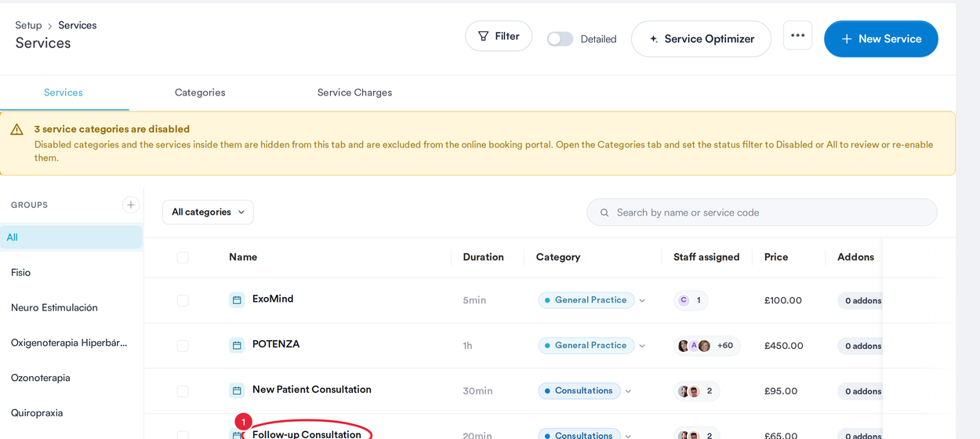980x439 pixels.
Task: Go to Setup breadcrumb link
Action: tap(28, 25)
